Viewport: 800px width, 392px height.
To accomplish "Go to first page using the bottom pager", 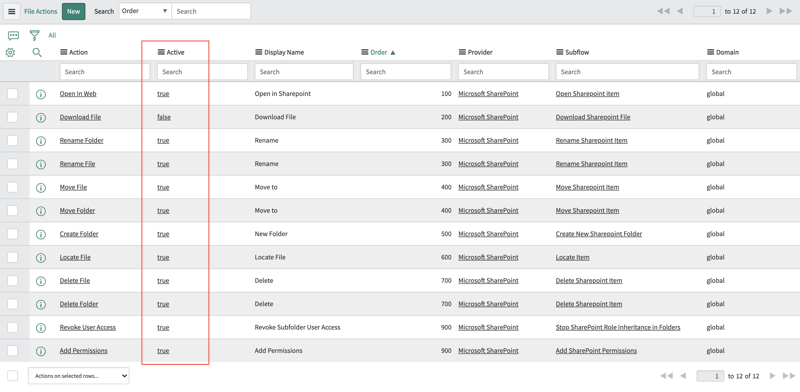I will 666,376.
